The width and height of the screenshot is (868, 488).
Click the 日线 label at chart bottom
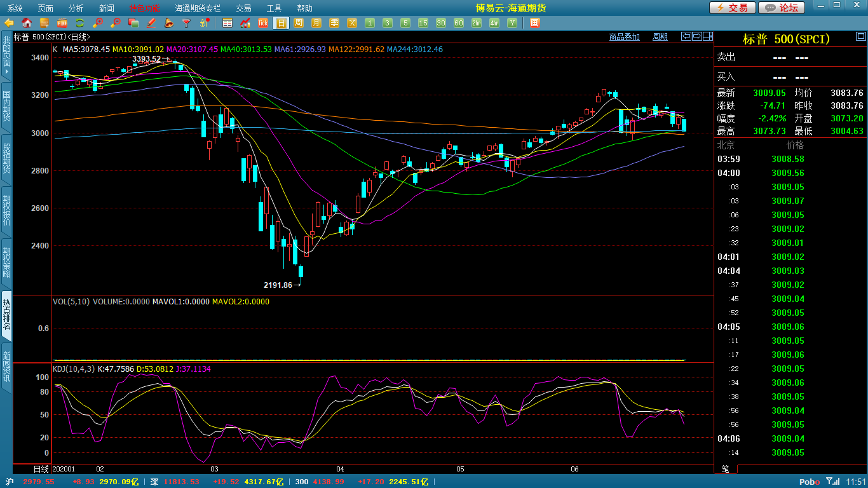pos(41,469)
